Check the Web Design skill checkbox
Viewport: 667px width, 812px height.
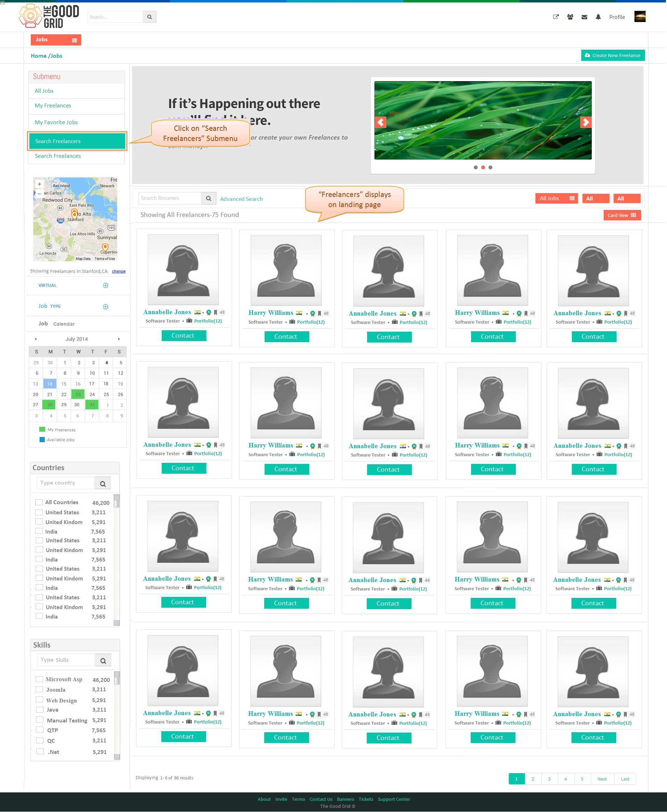(39, 700)
